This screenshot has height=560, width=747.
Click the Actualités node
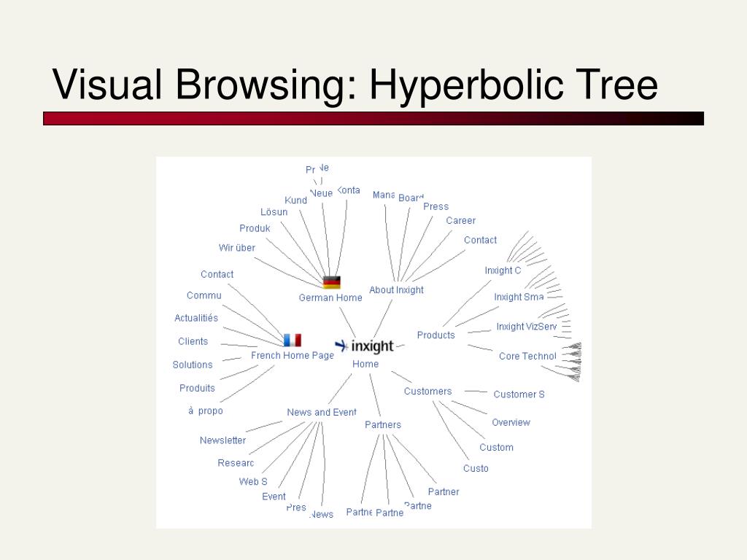click(x=196, y=318)
